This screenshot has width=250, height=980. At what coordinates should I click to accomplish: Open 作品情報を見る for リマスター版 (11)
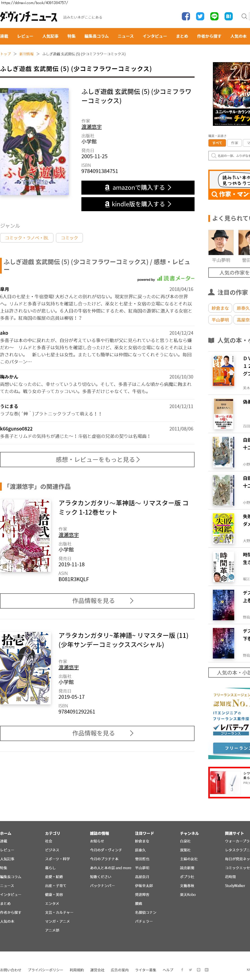pos(97,733)
